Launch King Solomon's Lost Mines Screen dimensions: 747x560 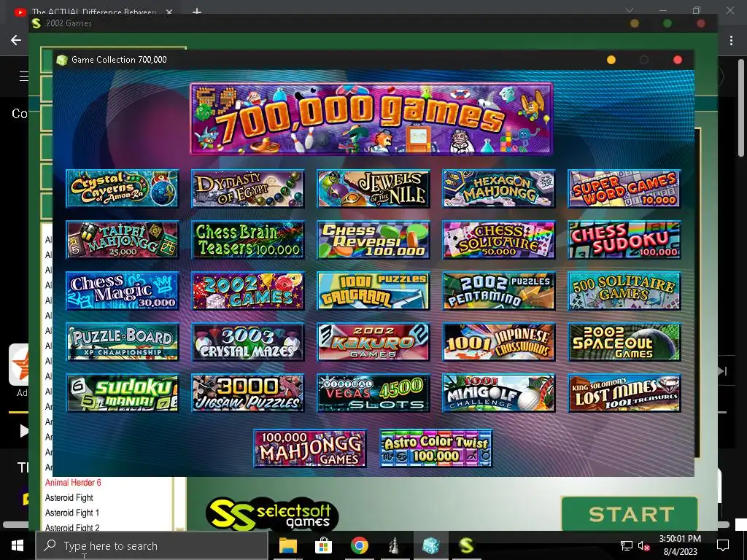coord(624,393)
